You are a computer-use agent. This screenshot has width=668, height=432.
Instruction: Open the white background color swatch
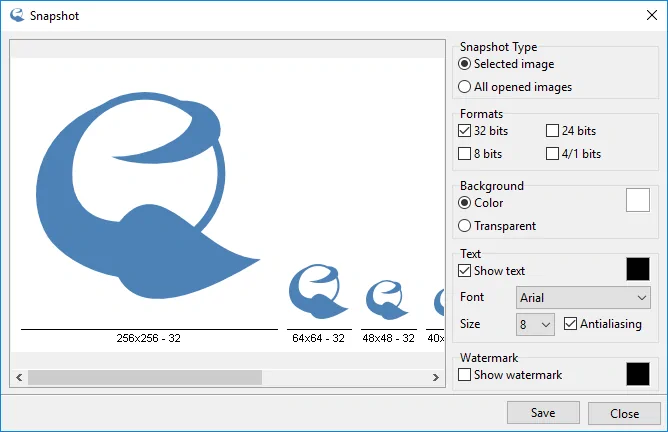[637, 200]
